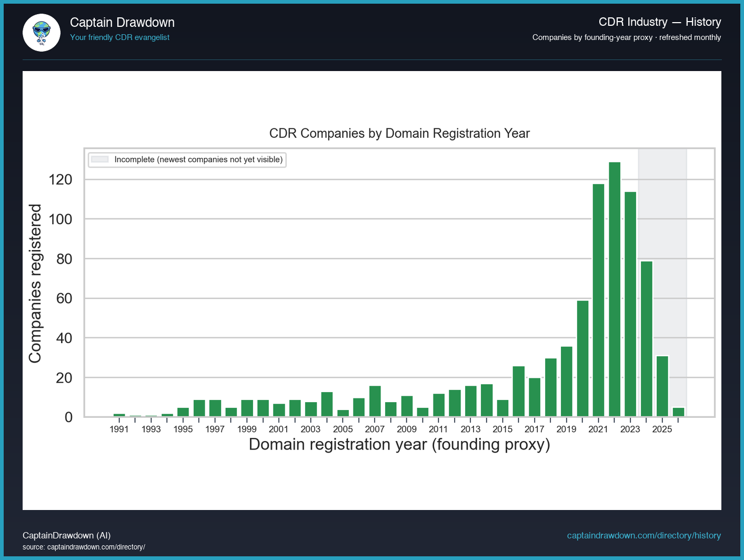Click the 2025 bar in the chart
This screenshot has height=560, width=744.
click(662, 386)
